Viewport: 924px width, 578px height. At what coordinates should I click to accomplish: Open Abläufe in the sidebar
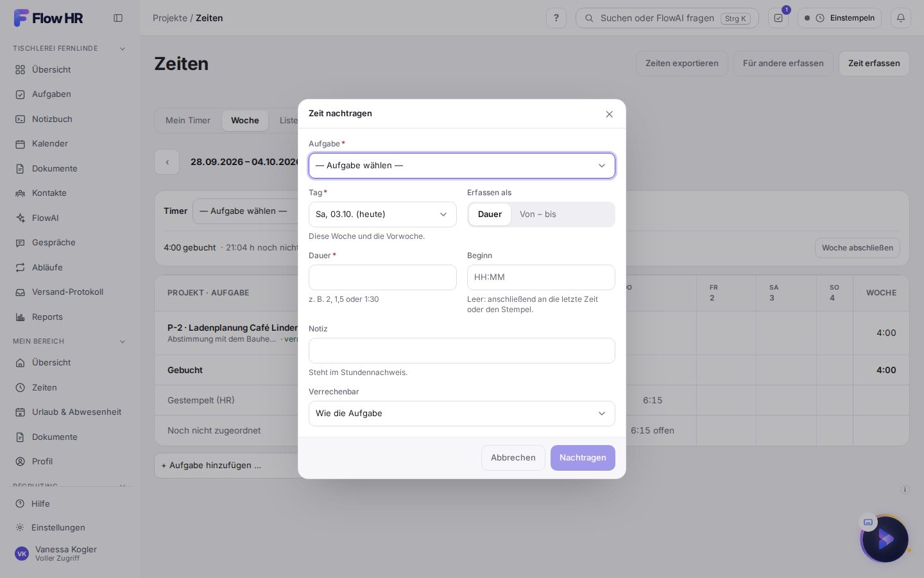coord(69,267)
